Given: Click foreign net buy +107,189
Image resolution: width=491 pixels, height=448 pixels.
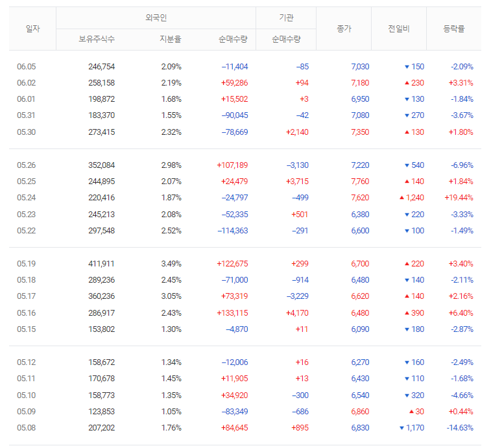Looking at the screenshot, I should [x=232, y=165].
